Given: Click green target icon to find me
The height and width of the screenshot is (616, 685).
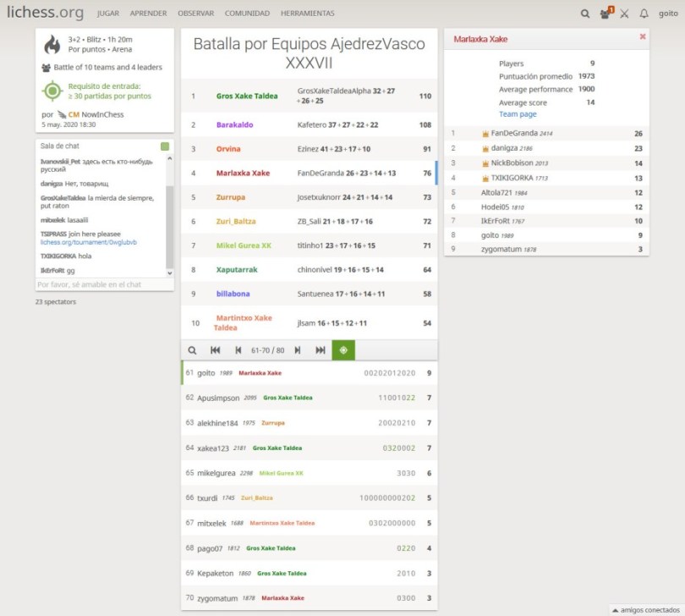Looking at the screenshot, I should point(343,350).
